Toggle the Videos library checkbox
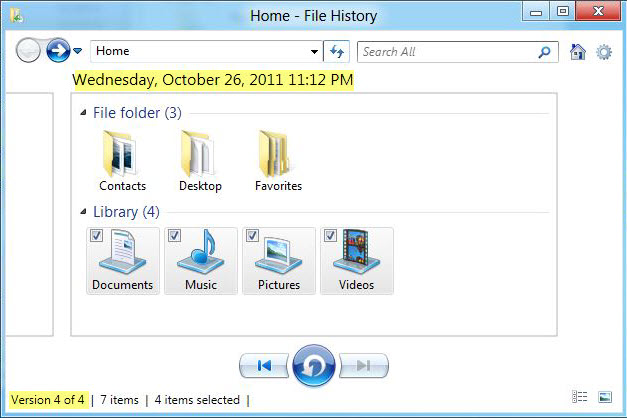The image size is (627, 418). 330,236
